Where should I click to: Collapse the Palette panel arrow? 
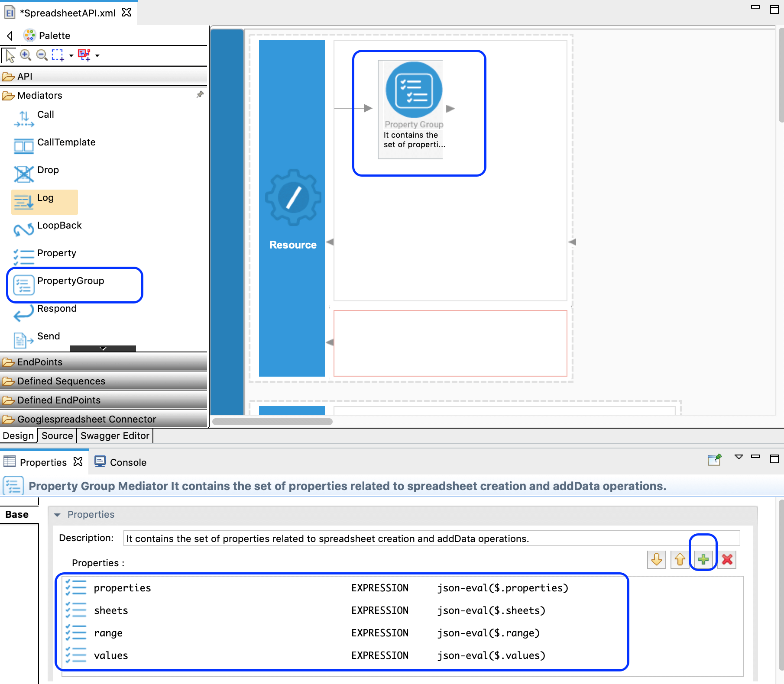(10, 35)
